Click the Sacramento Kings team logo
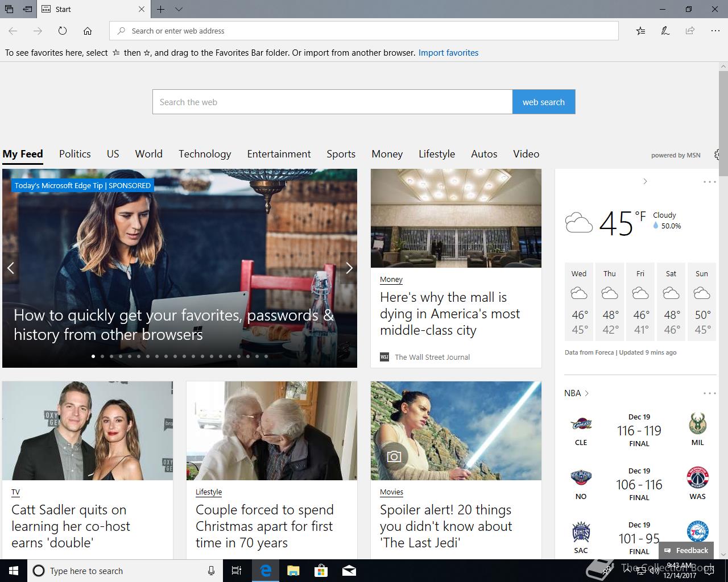 581,533
